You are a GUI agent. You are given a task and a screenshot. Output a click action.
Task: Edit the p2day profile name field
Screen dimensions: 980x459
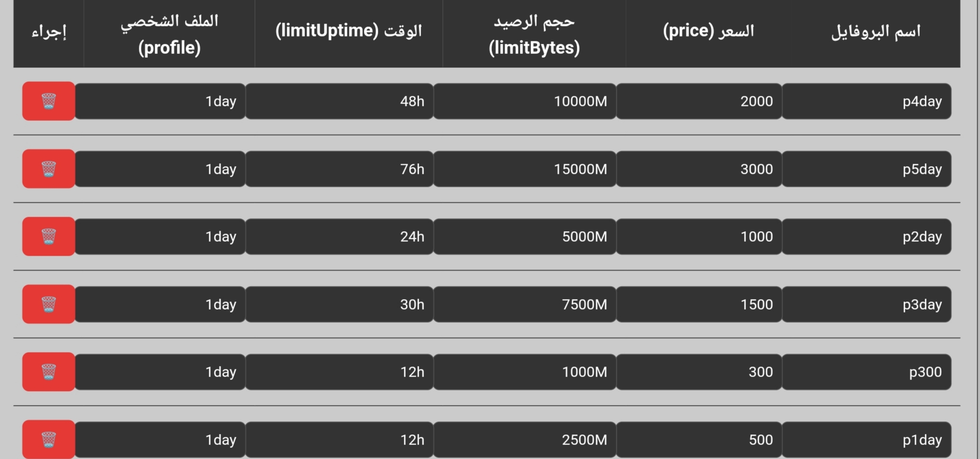click(866, 236)
